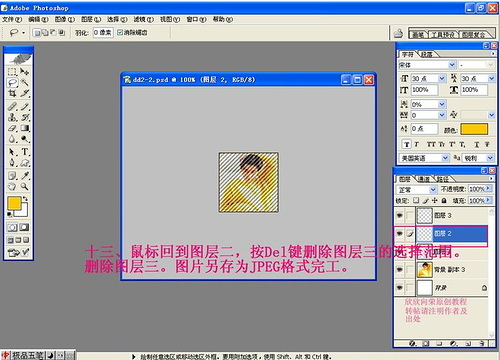Open the 帮助 (Help) menu
Viewport: 500px width, 360px height.
223,19
